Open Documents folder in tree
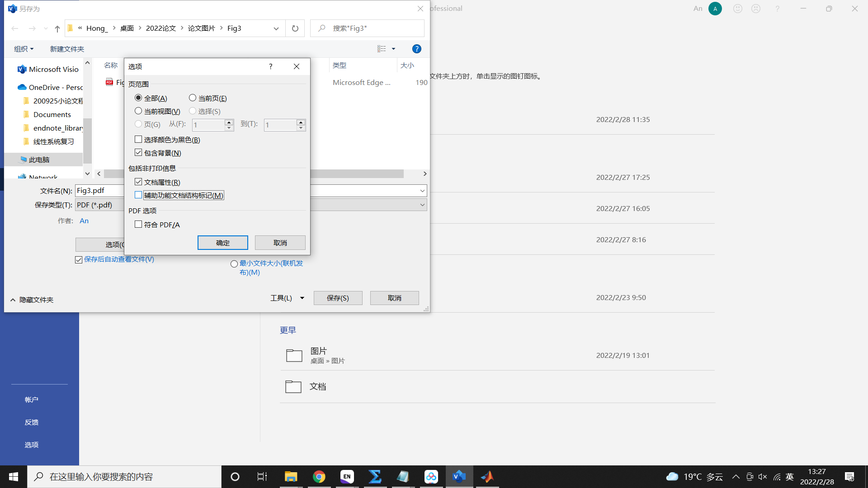868x488 pixels. tap(52, 114)
